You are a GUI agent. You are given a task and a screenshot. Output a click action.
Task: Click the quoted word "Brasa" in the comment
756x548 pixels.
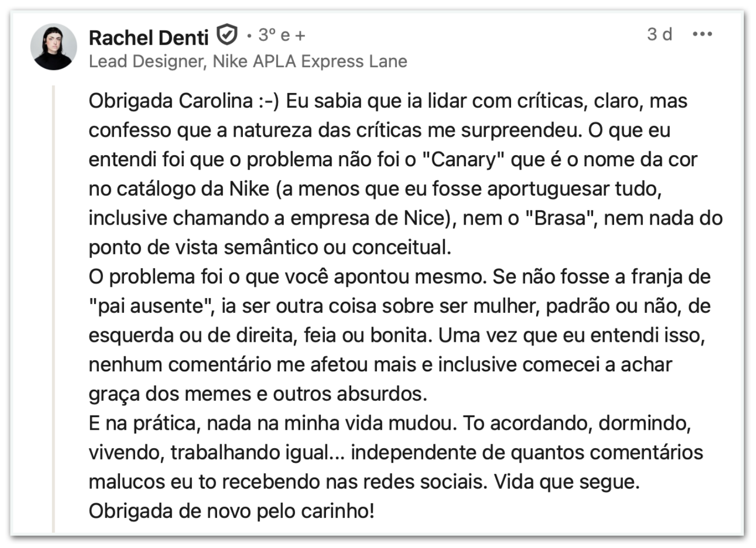click(x=560, y=218)
